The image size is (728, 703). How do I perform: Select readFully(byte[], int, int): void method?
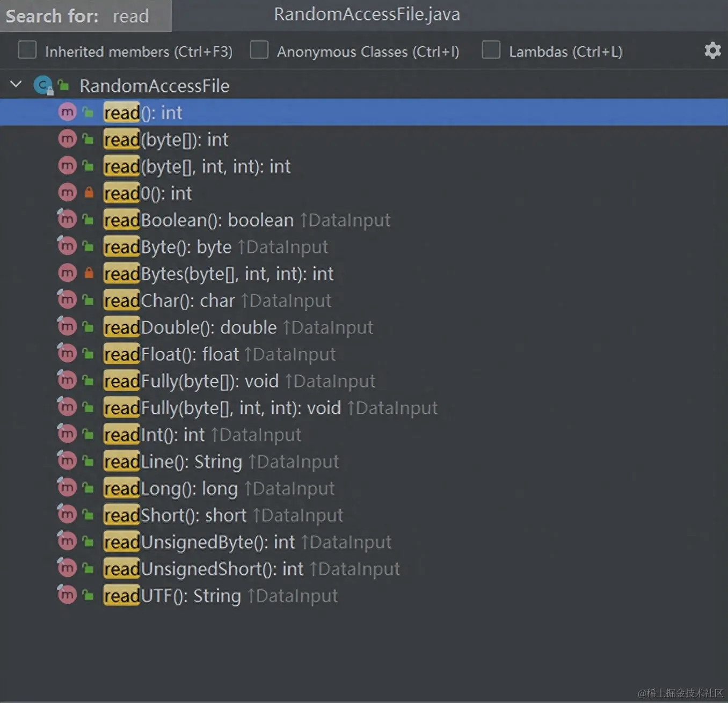click(222, 408)
